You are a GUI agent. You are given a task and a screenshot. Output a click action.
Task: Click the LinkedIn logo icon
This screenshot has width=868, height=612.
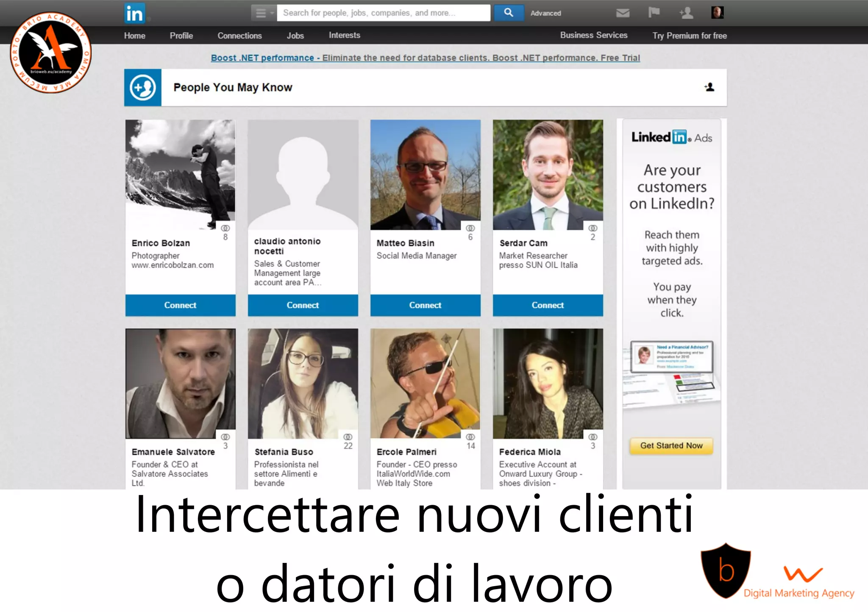134,13
